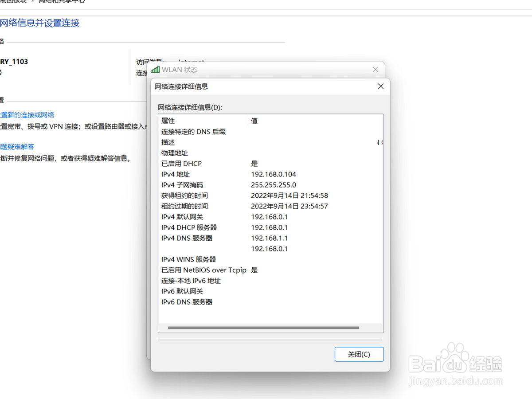
Task: Select the 获得租约的时间 row label
Action: click(x=184, y=196)
